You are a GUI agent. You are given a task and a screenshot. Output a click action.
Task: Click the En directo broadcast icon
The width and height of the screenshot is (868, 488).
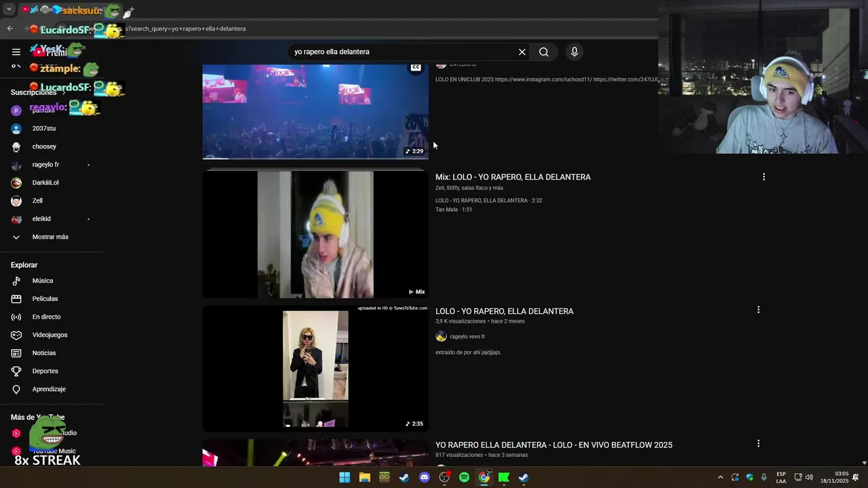16,317
